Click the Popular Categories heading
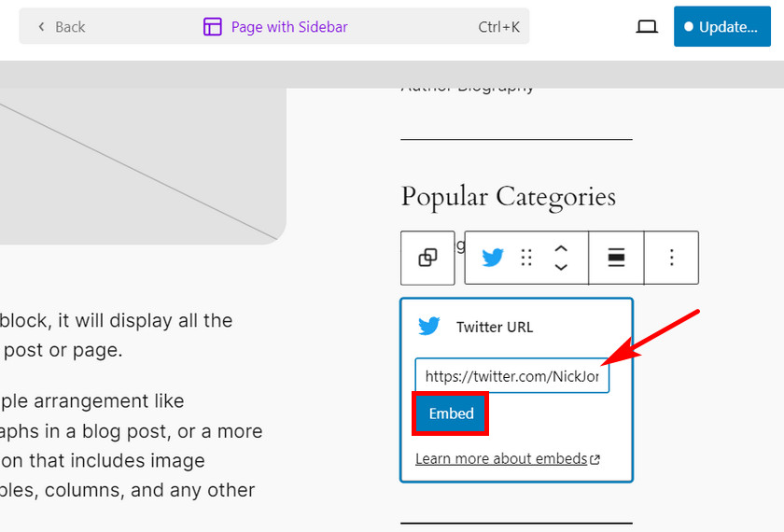The height and width of the screenshot is (532, 784). point(509,197)
